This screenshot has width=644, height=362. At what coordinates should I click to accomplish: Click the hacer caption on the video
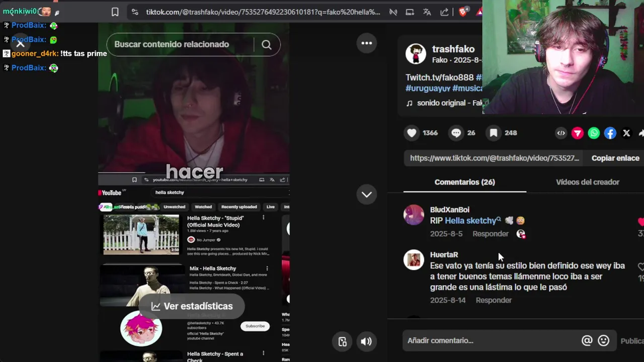point(194,172)
